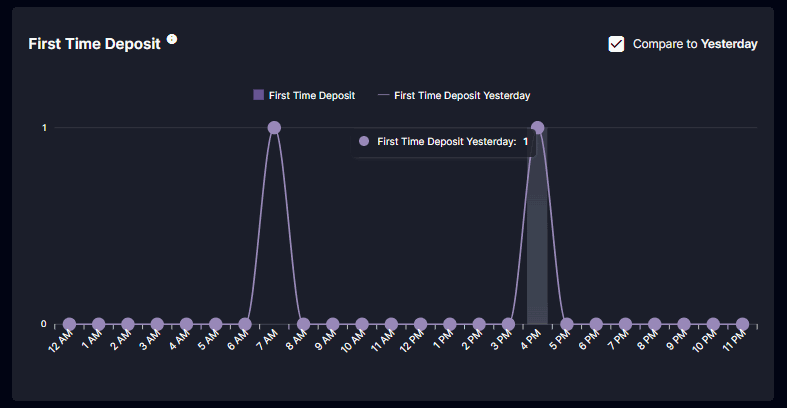Click the 3 PM data point

(x=508, y=324)
